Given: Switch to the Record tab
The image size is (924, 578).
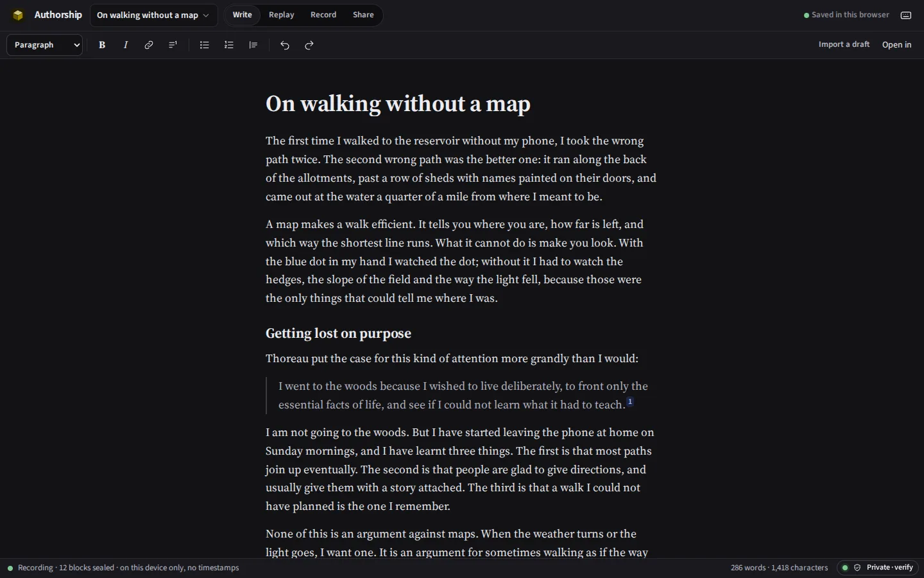Looking at the screenshot, I should (323, 15).
